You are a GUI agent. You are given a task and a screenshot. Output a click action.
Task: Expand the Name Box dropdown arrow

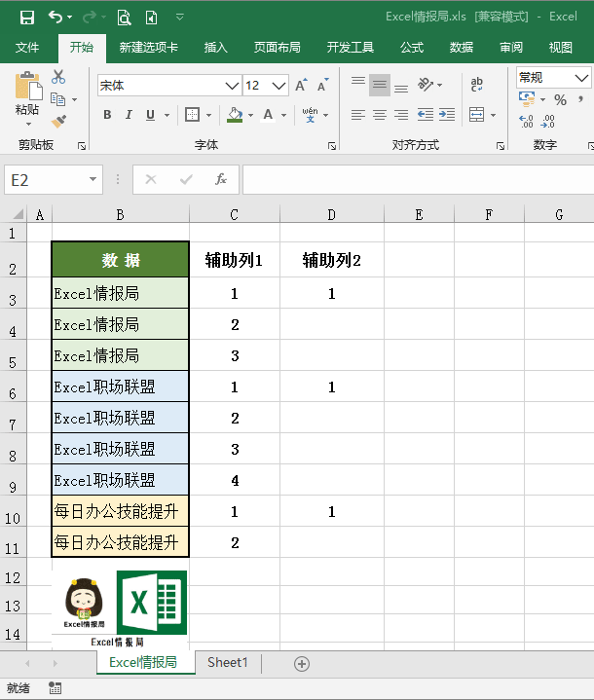[x=93, y=179]
